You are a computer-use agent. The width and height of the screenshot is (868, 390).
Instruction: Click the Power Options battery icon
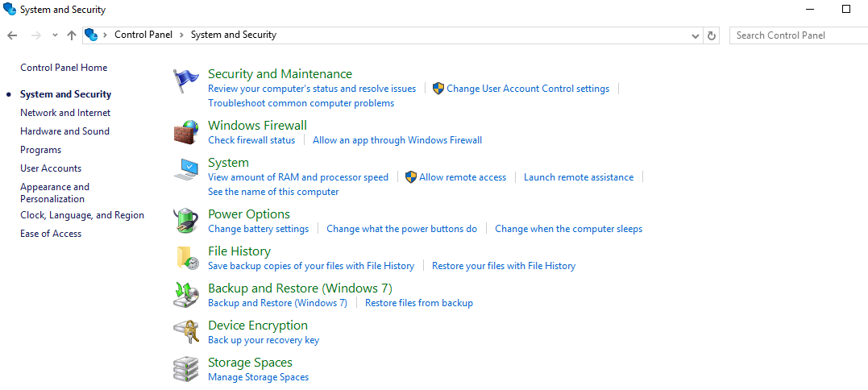185,221
